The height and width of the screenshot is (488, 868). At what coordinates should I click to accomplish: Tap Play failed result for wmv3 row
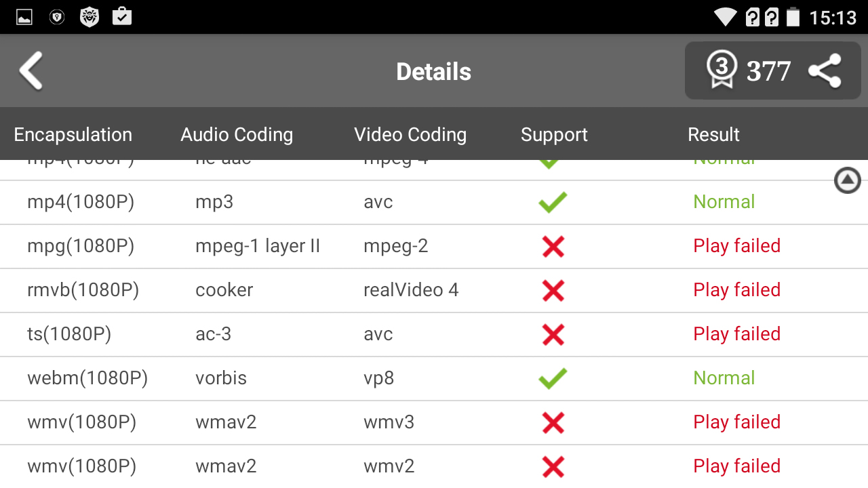click(736, 422)
